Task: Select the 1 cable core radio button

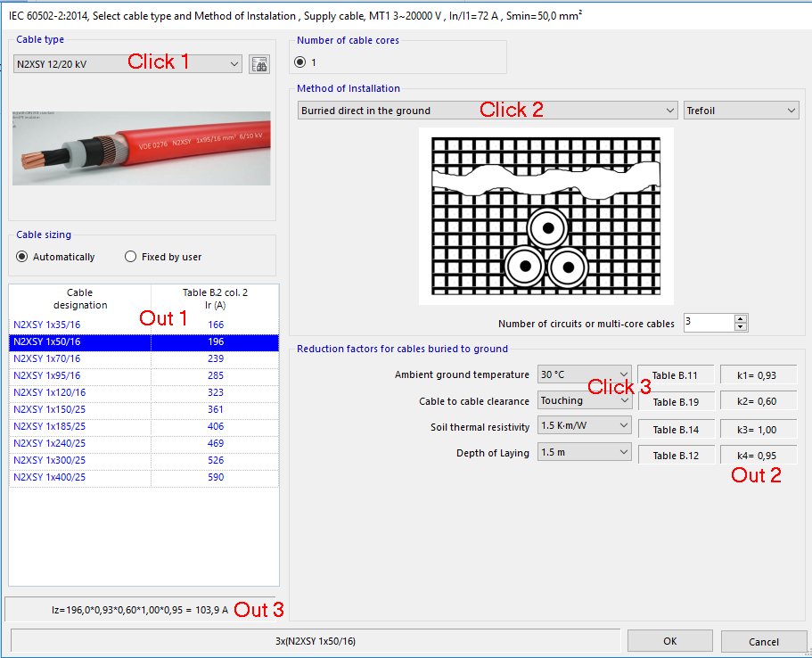Action: coord(301,62)
